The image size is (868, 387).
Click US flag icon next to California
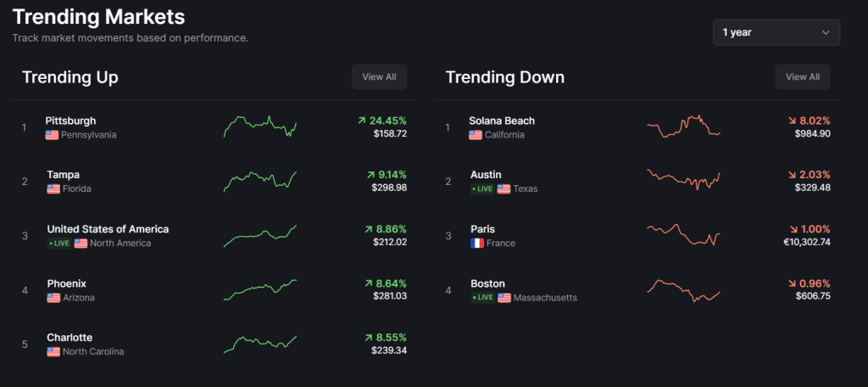[x=476, y=135]
